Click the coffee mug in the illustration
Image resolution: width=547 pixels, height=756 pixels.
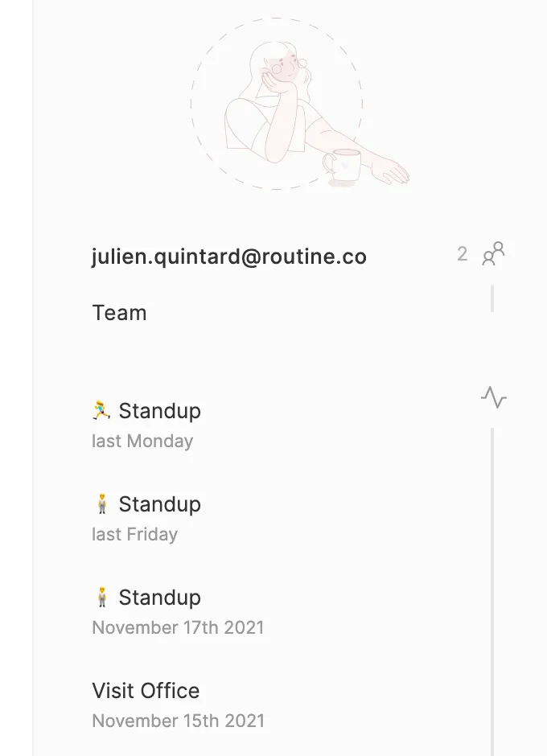click(343, 165)
